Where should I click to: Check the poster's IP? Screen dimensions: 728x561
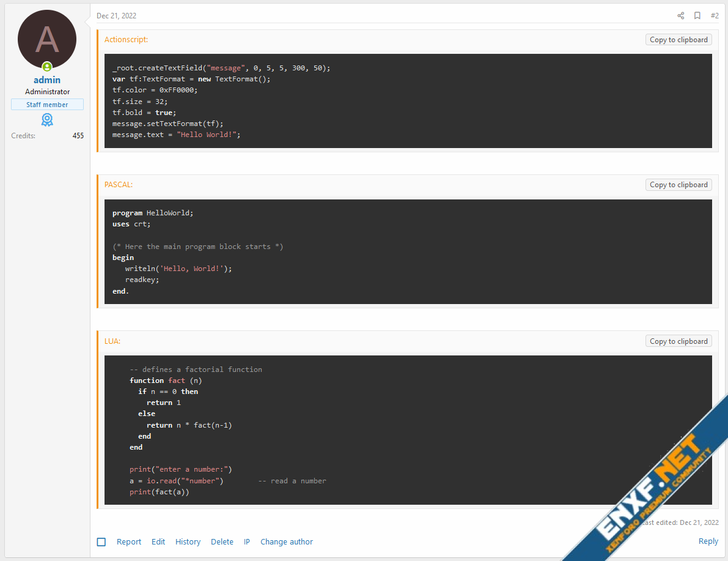pos(247,542)
